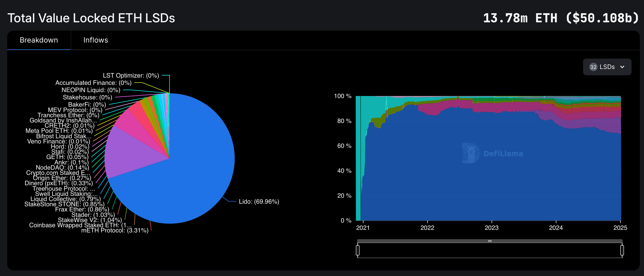Click the NodeDAO: (0.14%) label

click(x=62, y=168)
